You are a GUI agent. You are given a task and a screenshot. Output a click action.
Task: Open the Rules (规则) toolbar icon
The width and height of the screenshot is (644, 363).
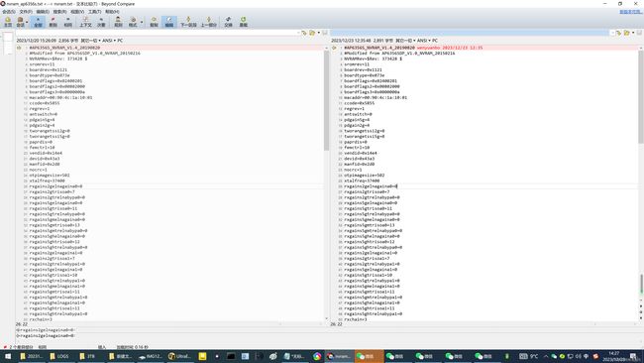pyautogui.click(x=118, y=22)
